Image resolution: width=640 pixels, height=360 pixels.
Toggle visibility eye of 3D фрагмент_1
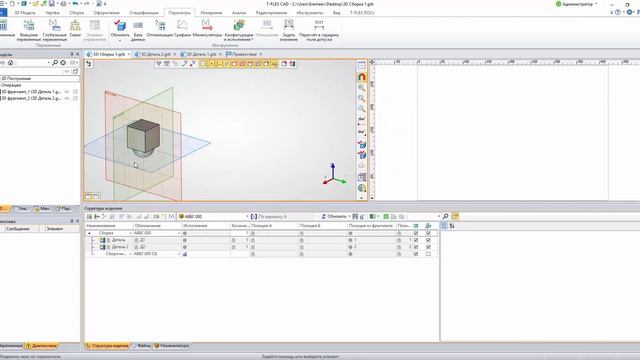(x=67, y=92)
